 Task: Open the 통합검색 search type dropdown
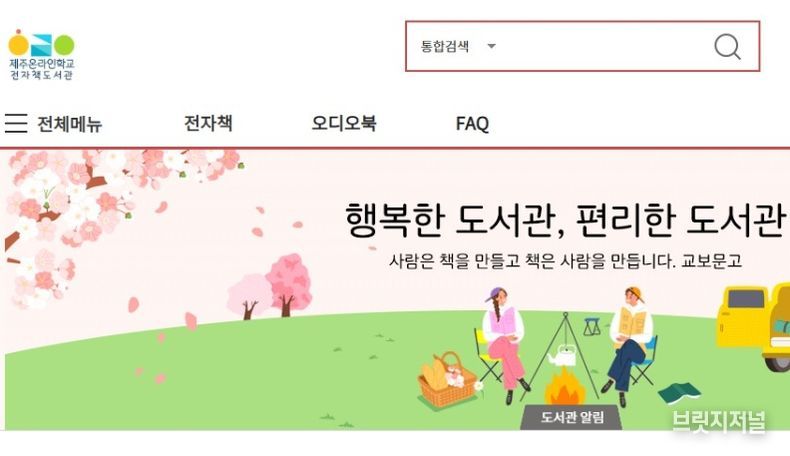[x=458, y=46]
